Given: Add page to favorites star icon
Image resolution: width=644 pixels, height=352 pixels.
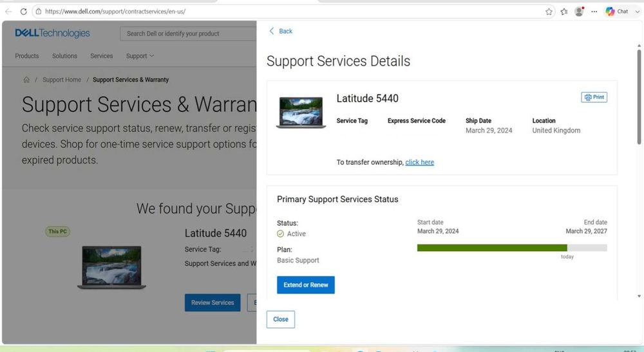Looking at the screenshot, I should tap(549, 12).
